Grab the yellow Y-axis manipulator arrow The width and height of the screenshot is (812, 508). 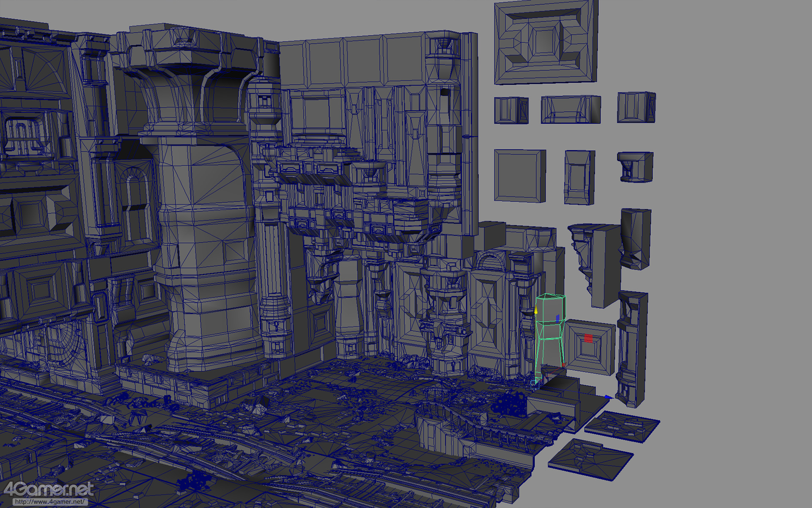[536, 310]
